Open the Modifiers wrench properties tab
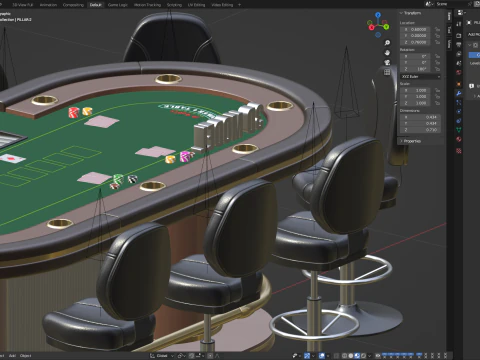The width and height of the screenshot is (480, 360). coord(459,93)
